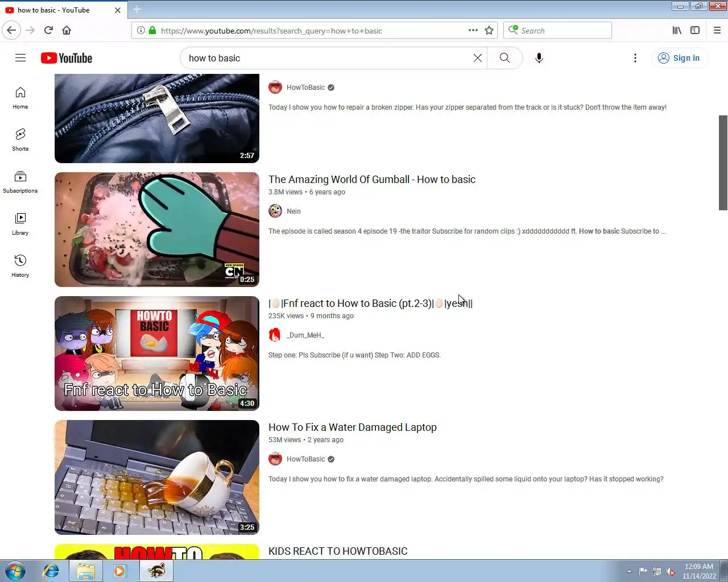Viewport: 728px width, 582px height.
Task: Open the browser library icon
Action: [677, 30]
